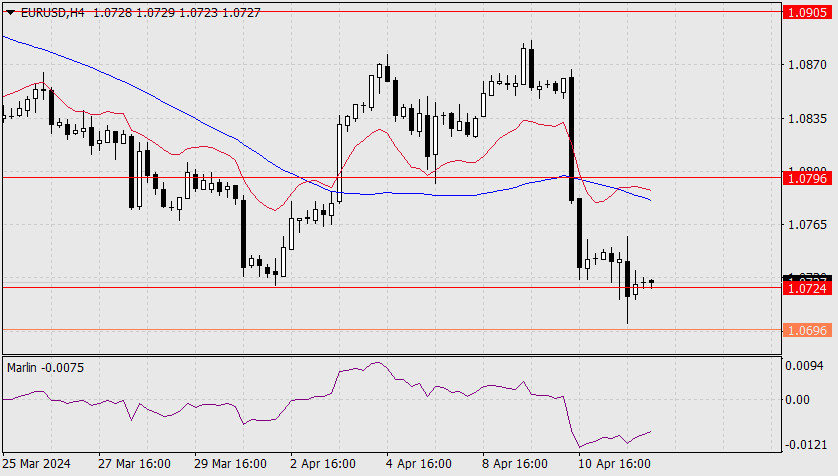Click the 10 Apr 16:00 time axis label
This screenshot has width=838, height=476.
615,463
